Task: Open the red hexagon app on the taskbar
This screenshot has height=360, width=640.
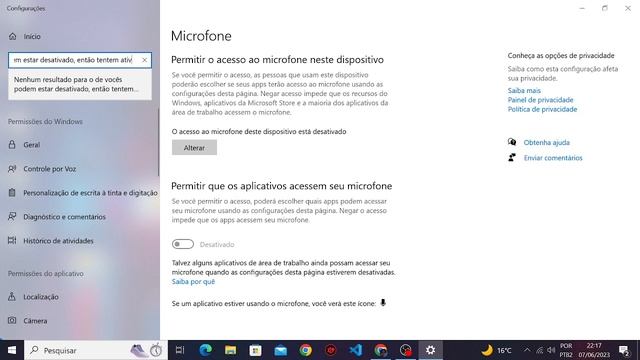Action: pos(331,350)
